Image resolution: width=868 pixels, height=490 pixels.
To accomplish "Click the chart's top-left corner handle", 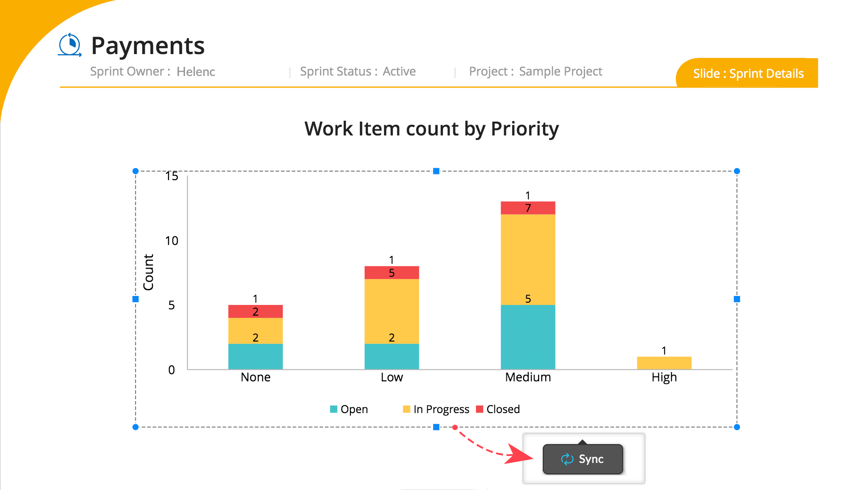I will (136, 171).
